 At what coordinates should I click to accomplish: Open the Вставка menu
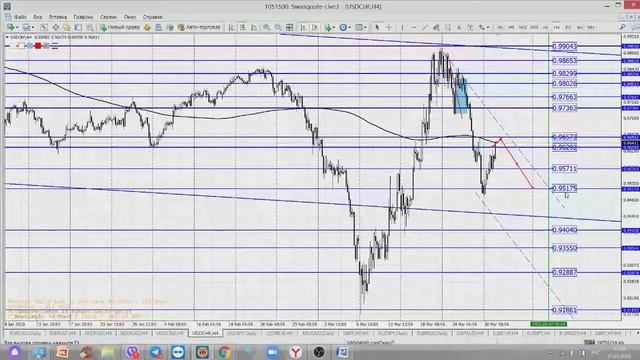[58, 17]
